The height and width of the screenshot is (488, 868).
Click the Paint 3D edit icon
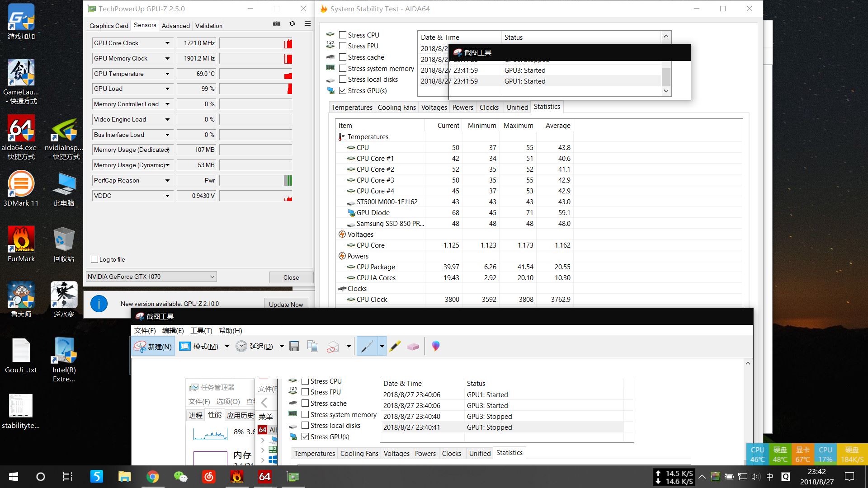point(435,347)
